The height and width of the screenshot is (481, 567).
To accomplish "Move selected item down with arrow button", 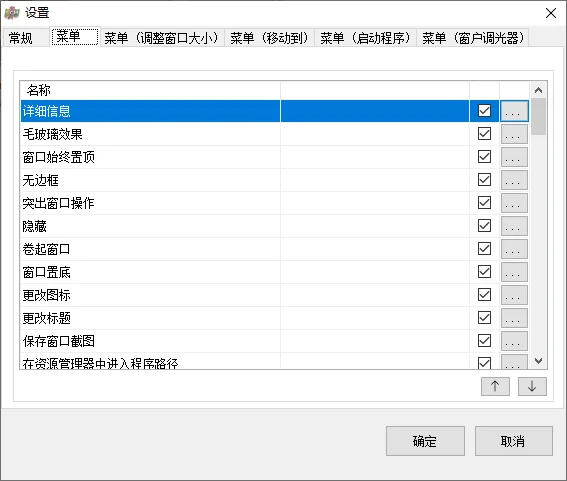I will point(532,386).
